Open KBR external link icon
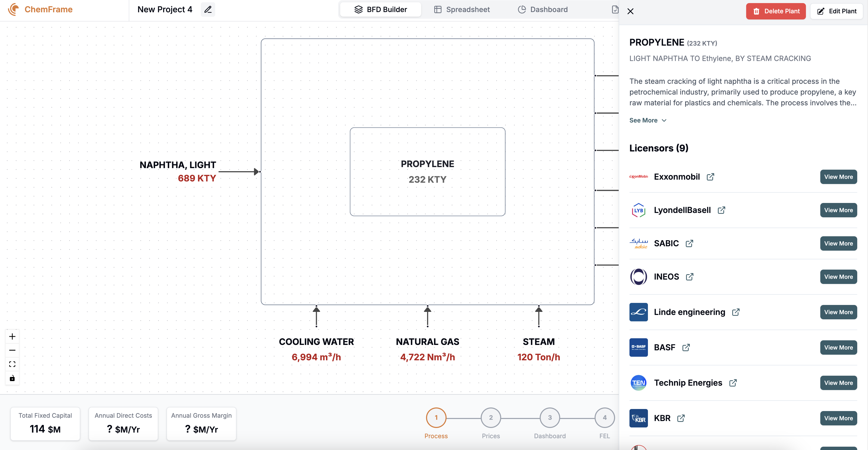Screen dimensions: 868x450 681,418
